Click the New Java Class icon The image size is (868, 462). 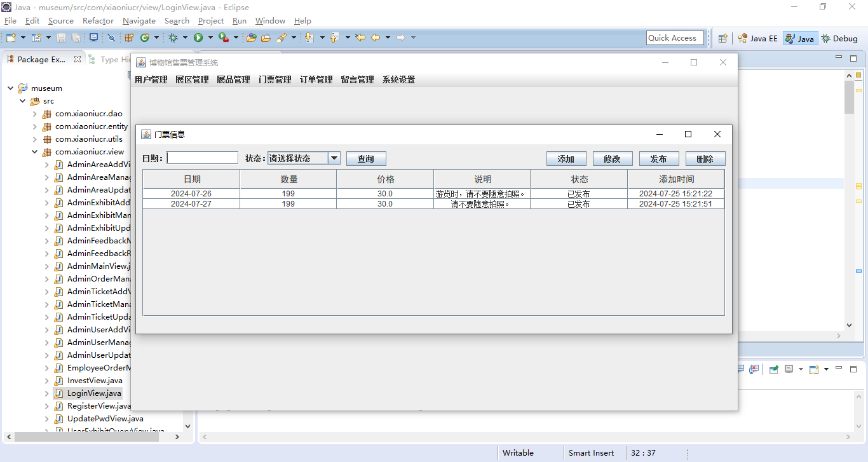tap(145, 38)
